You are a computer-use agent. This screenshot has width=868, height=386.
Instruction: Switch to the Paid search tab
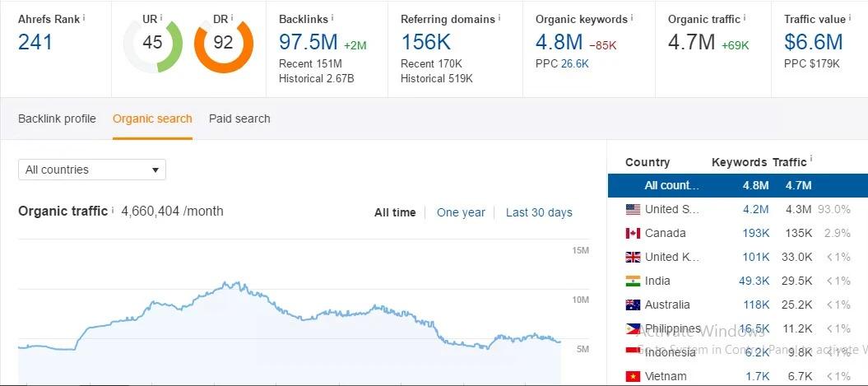pyautogui.click(x=239, y=119)
